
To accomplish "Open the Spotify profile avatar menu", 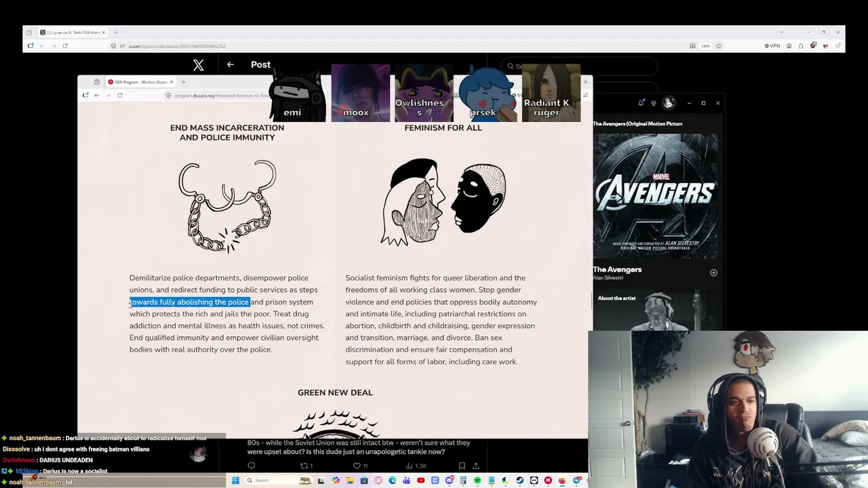I will pos(669,103).
